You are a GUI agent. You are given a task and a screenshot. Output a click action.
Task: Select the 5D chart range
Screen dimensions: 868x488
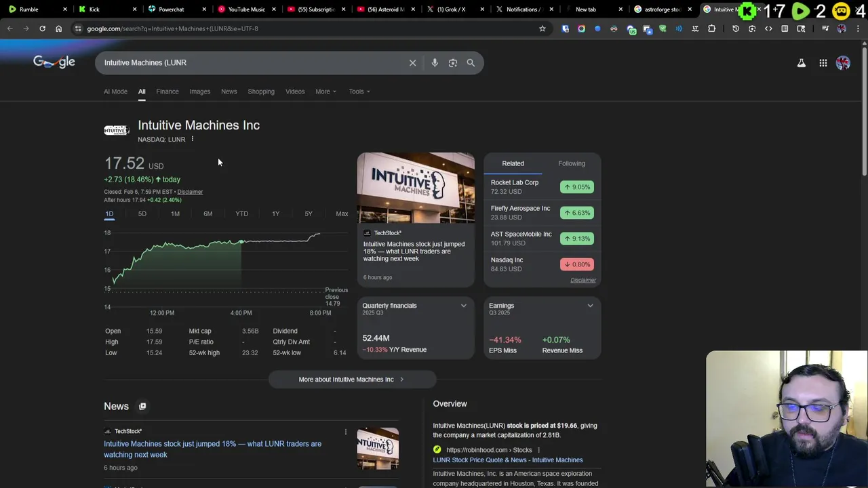click(x=142, y=213)
